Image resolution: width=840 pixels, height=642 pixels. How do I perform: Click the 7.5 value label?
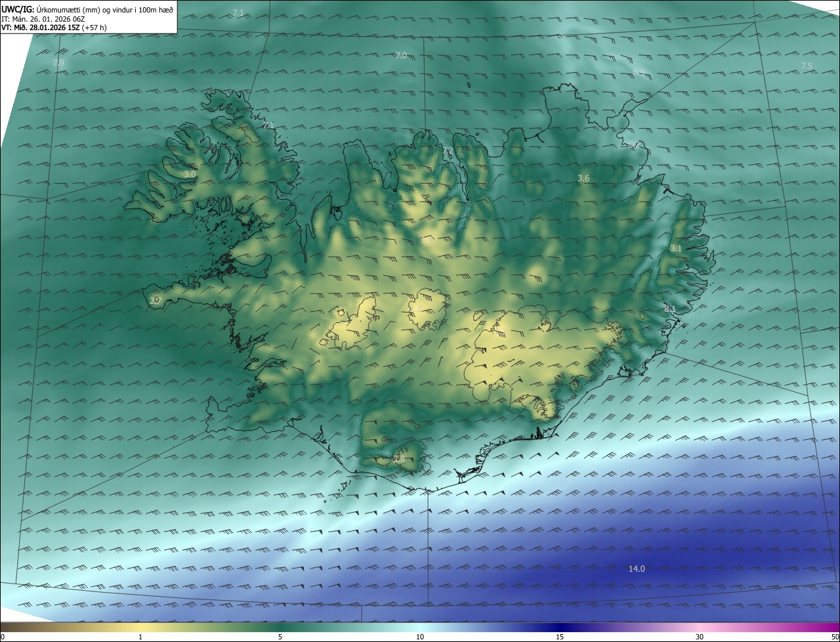click(807, 66)
